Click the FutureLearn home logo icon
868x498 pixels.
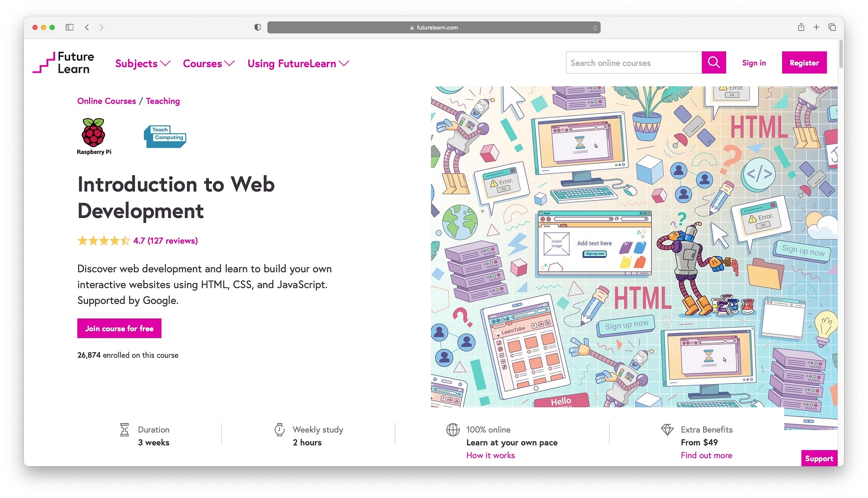(61, 63)
